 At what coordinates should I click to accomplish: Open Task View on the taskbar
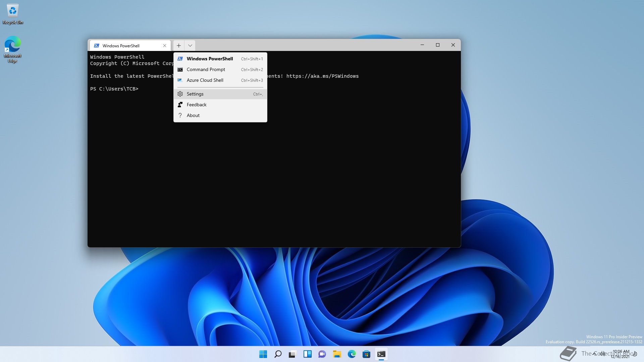(293, 354)
